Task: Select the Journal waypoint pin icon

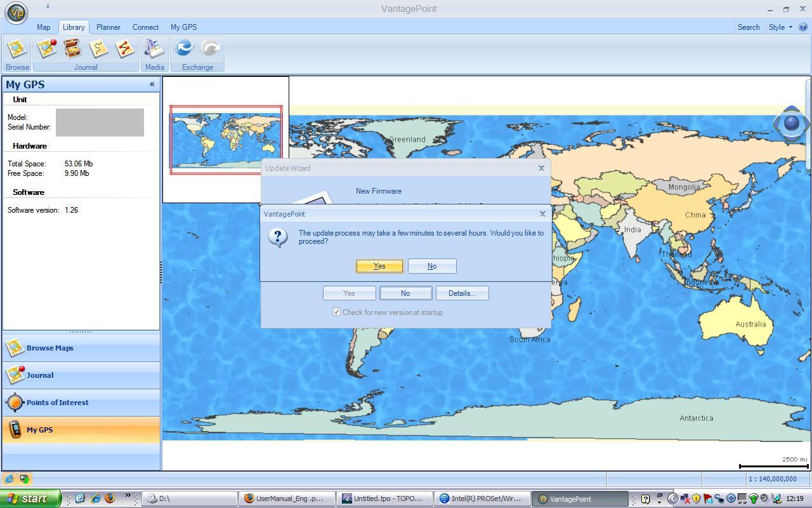Action: click(x=47, y=49)
